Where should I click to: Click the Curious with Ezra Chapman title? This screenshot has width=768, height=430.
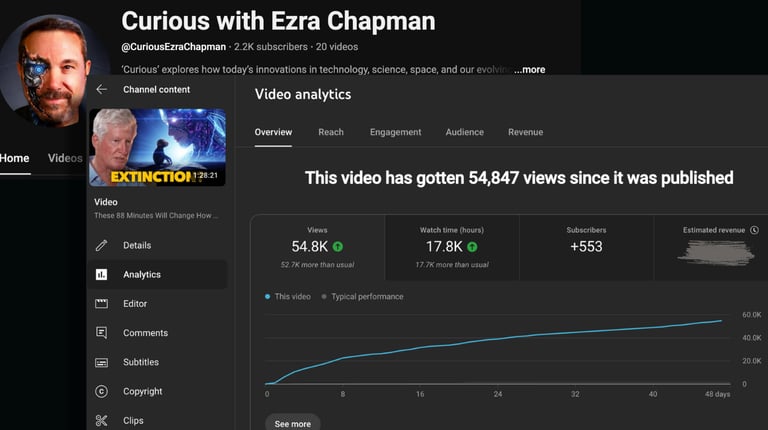coord(278,21)
